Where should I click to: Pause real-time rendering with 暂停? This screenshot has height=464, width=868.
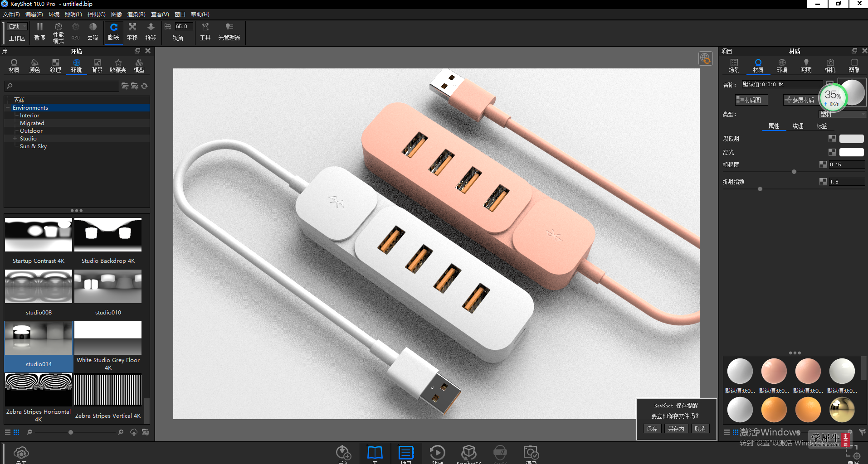pos(40,32)
